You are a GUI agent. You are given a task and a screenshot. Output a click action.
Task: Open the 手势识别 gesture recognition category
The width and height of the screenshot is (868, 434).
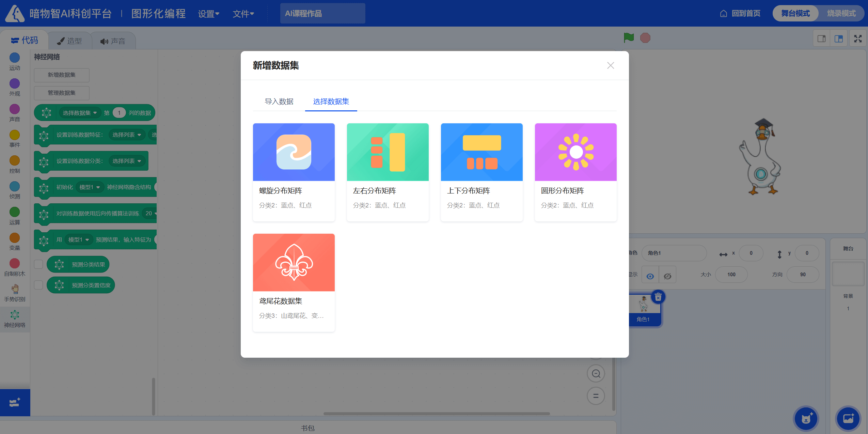pos(15,293)
